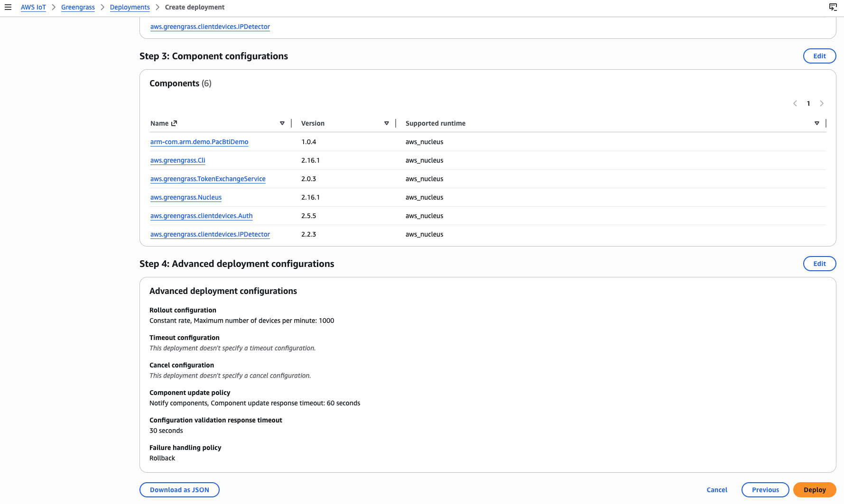Image resolution: width=844 pixels, height=504 pixels.
Task: Select Rollout configuration constant rate text
Action: pos(242,321)
